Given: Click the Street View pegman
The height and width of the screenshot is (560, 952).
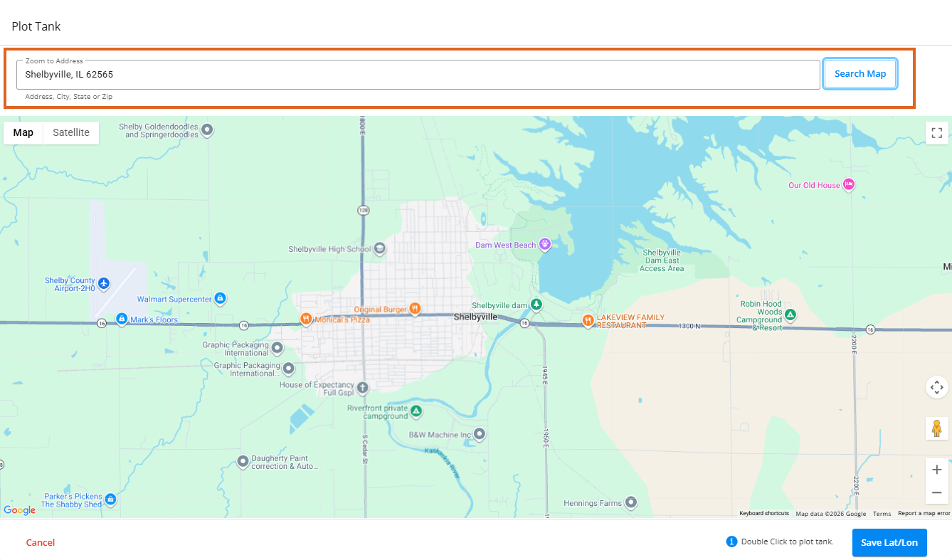Looking at the screenshot, I should (936, 428).
